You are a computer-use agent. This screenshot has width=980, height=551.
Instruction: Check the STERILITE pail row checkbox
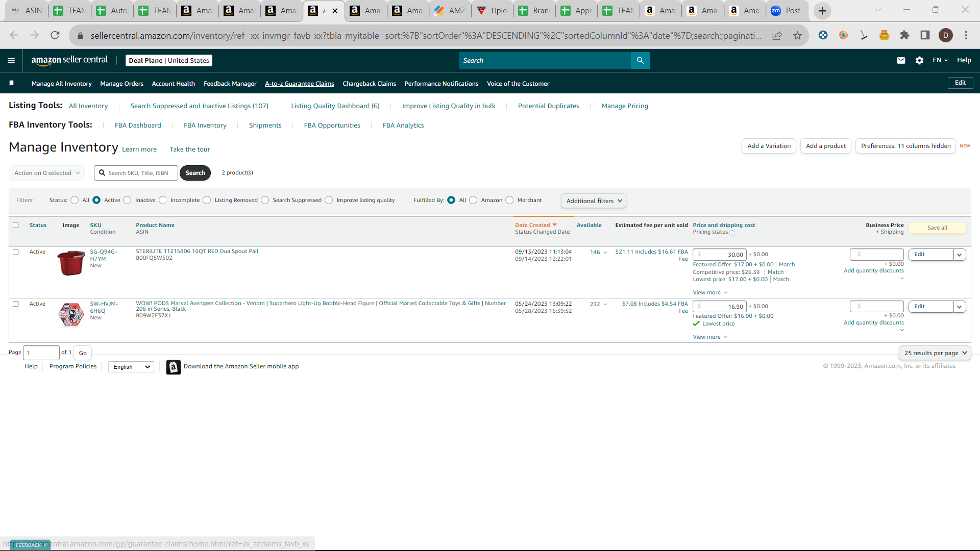(x=16, y=252)
